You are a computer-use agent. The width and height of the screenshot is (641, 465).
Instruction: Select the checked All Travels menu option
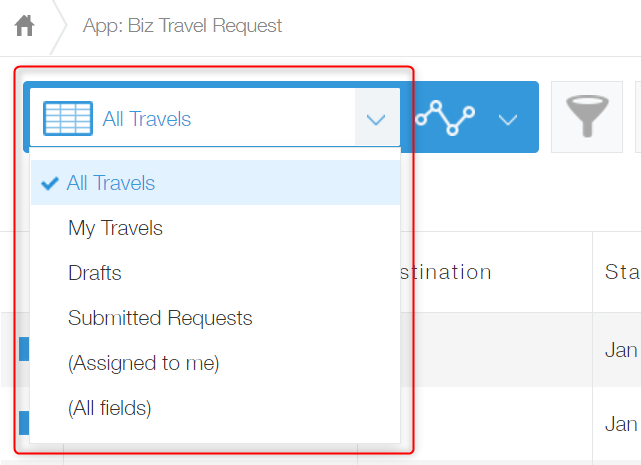pyautogui.click(x=111, y=183)
